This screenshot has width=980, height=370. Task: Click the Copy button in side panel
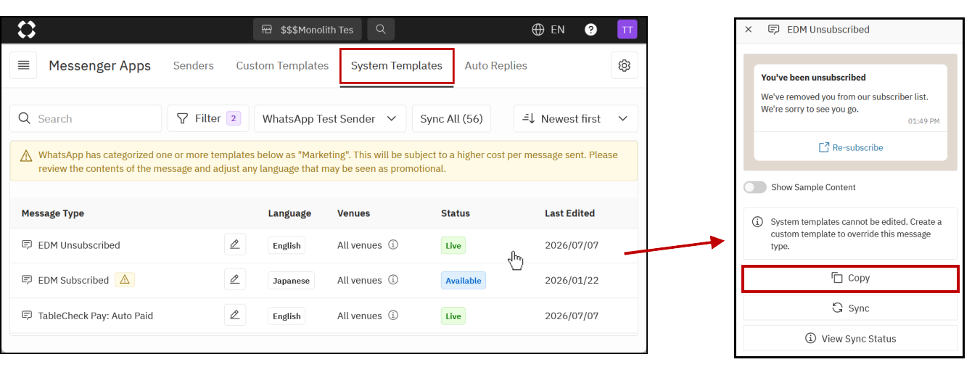850,279
